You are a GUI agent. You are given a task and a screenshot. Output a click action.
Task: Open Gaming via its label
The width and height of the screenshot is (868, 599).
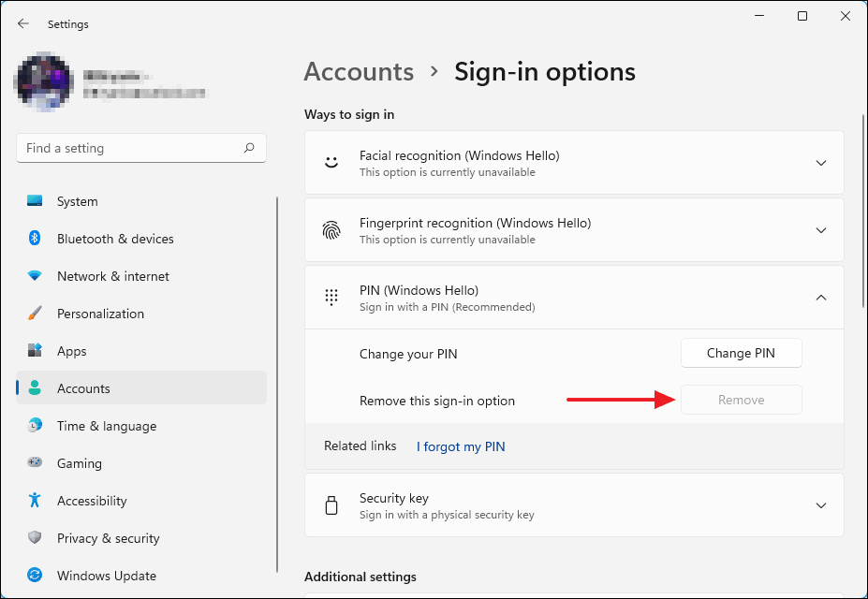[x=80, y=463]
